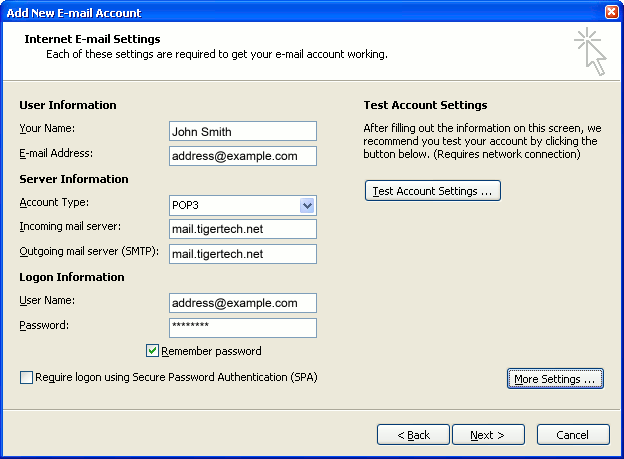Close the Add New E-mail Account dialog
The width and height of the screenshot is (624, 459).
click(x=611, y=12)
